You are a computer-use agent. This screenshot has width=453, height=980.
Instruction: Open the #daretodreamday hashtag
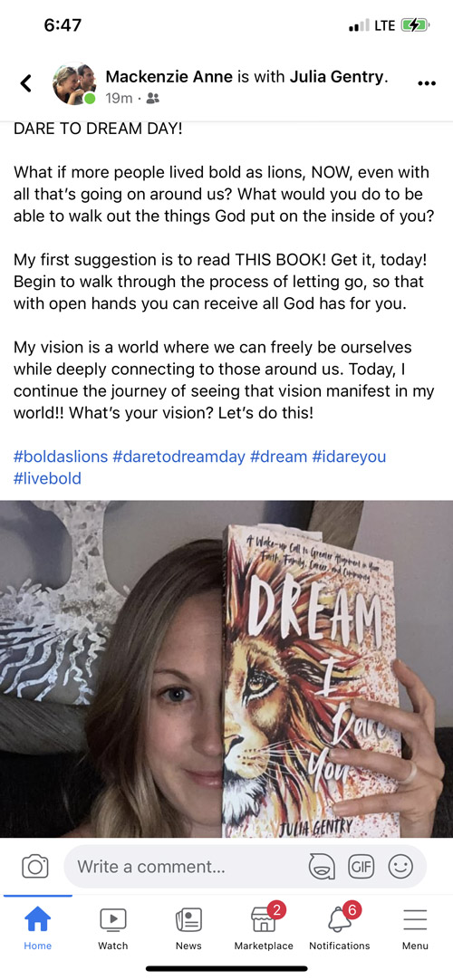[x=179, y=456]
